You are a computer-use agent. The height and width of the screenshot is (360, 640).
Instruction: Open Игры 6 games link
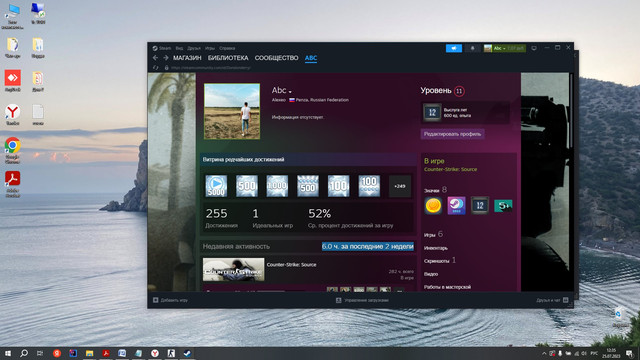[433, 234]
